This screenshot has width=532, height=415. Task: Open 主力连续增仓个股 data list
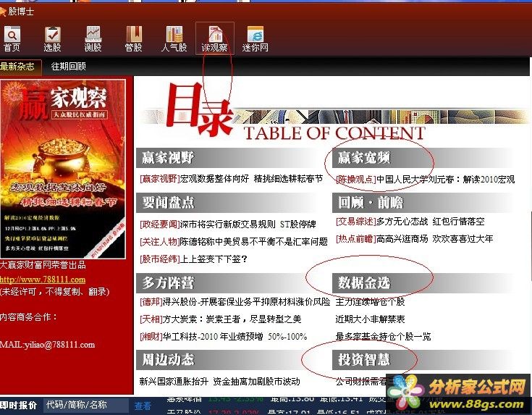click(x=370, y=301)
